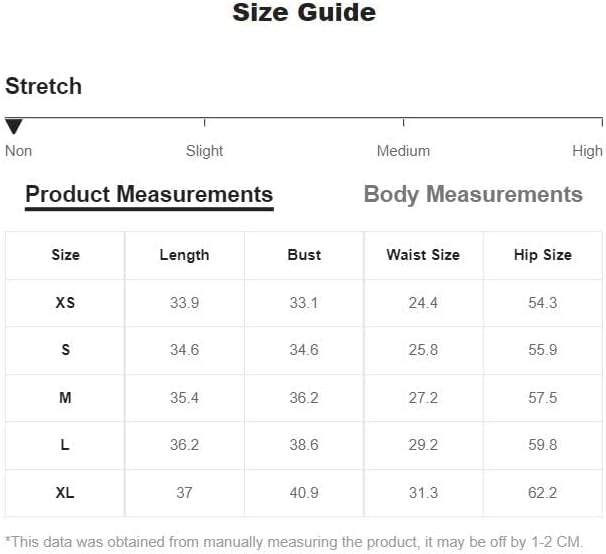Viewport: 606px width, 554px height.
Task: Click the stretch slider triangle marker
Action: pyautogui.click(x=14, y=127)
